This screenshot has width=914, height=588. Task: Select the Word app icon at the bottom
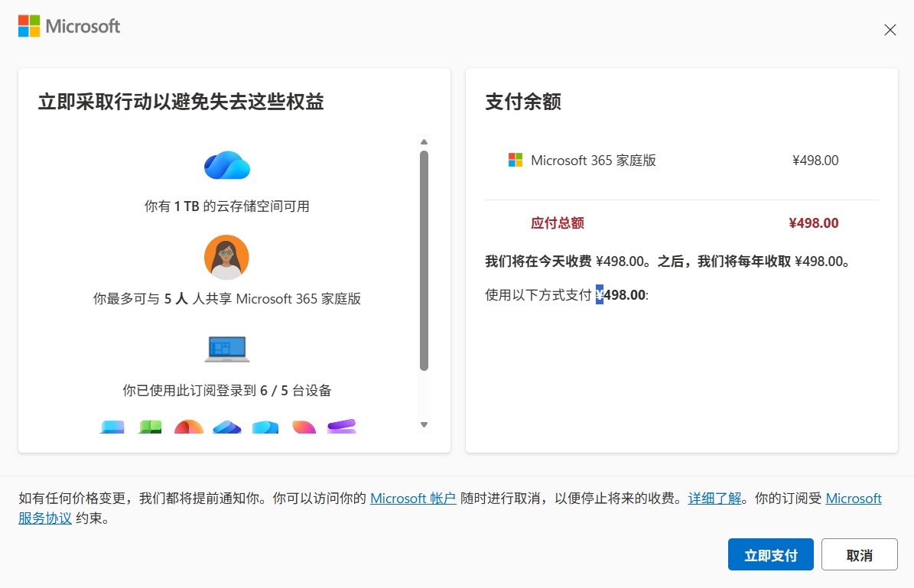tap(112, 428)
